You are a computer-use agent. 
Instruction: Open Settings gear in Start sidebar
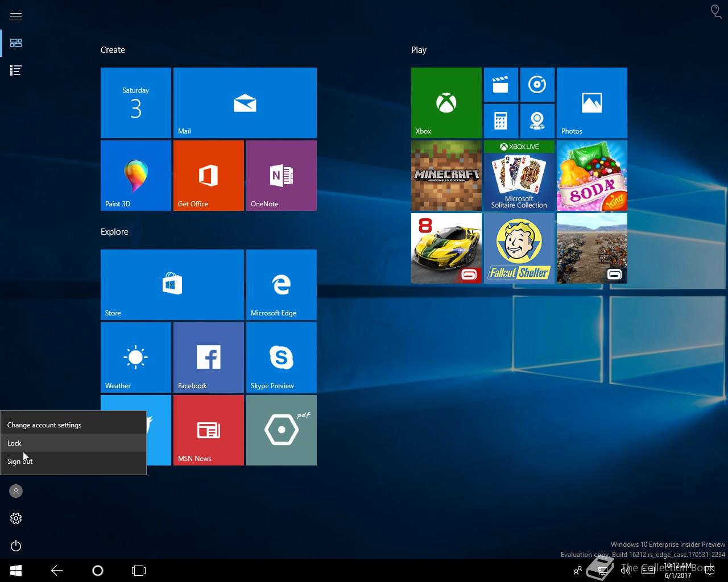[16, 518]
